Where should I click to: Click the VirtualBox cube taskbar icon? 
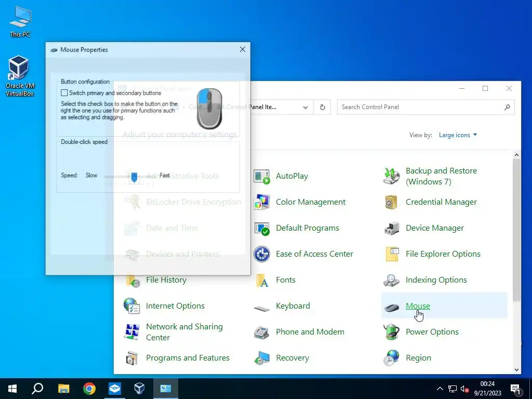[139, 389]
